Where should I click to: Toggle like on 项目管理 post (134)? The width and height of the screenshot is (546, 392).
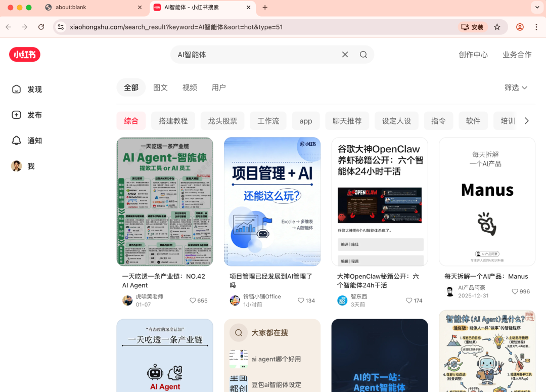[301, 300]
